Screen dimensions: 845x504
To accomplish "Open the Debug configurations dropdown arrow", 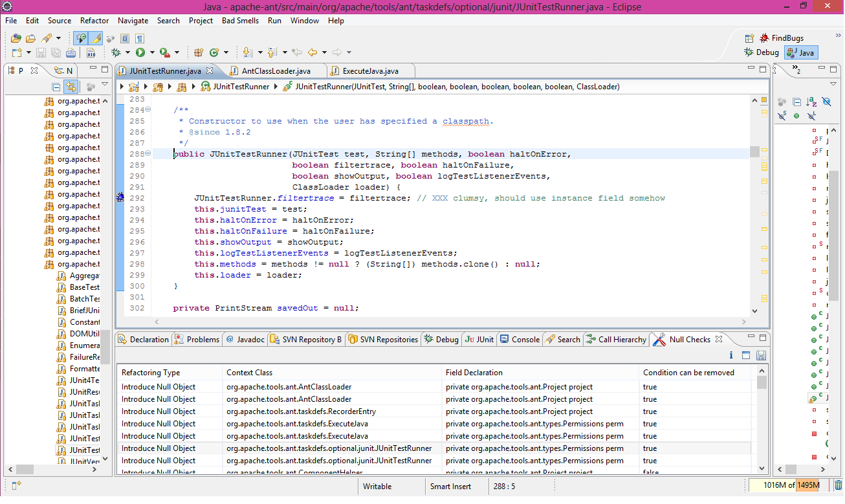I will click(x=127, y=52).
